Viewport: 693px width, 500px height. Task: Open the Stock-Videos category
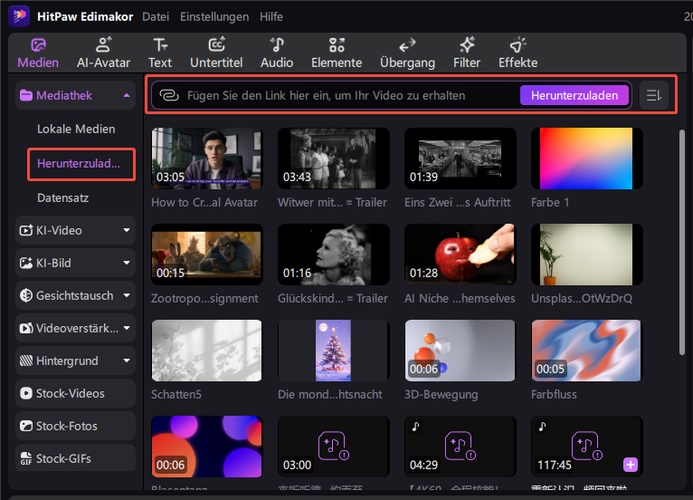click(x=70, y=393)
